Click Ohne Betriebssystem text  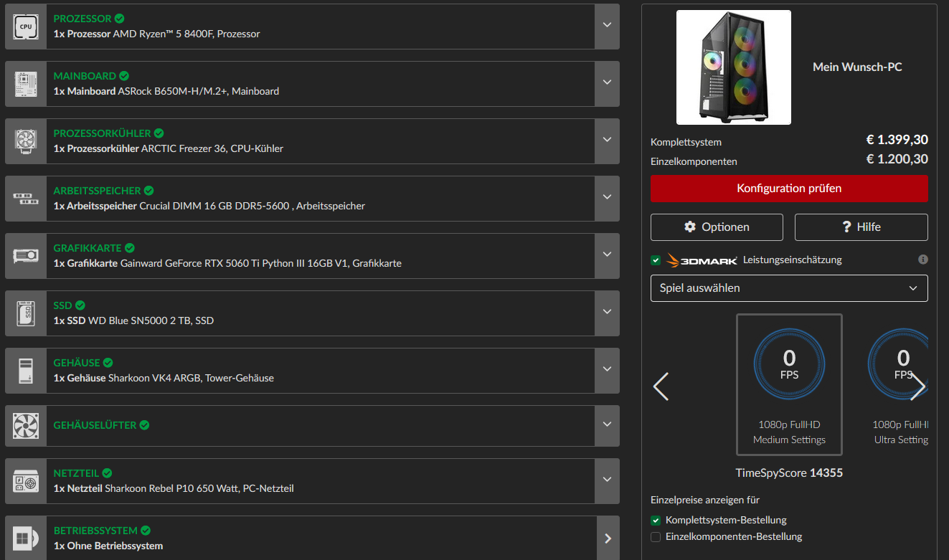tap(115, 546)
